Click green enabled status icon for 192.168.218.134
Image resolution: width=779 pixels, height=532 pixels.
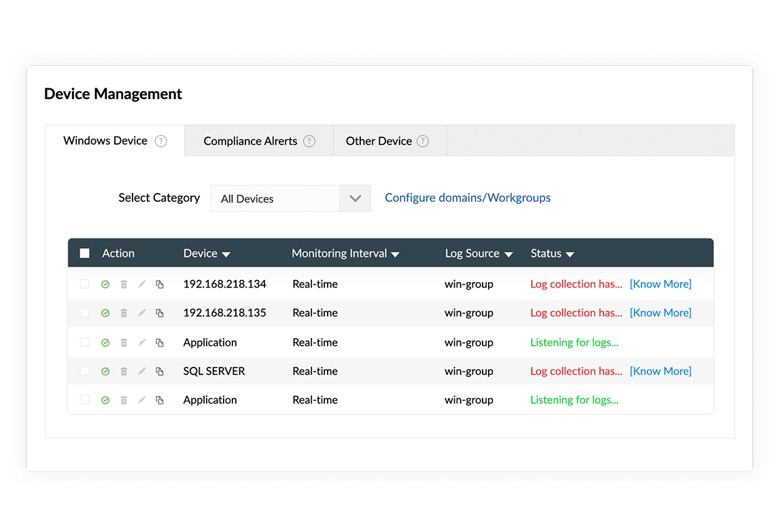click(105, 285)
